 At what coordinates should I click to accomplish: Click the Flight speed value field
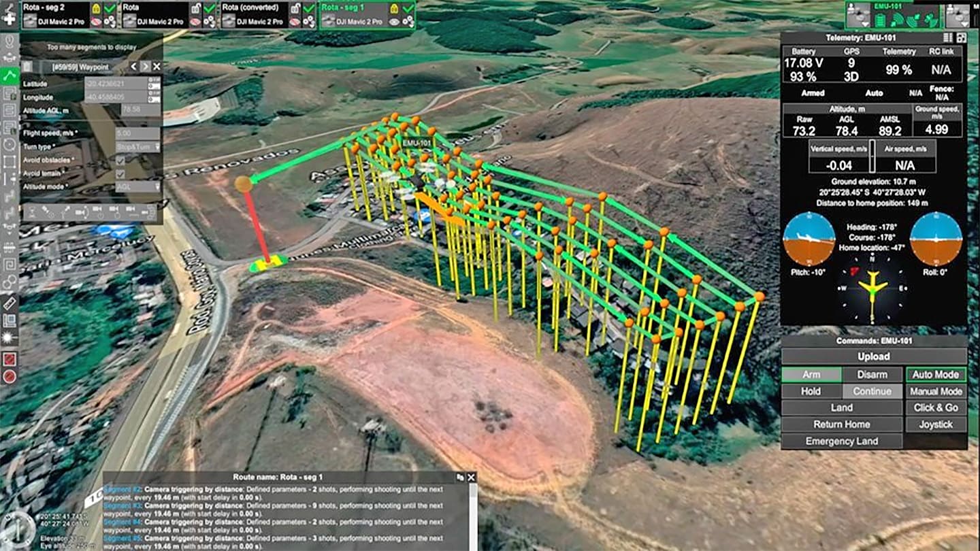137,133
